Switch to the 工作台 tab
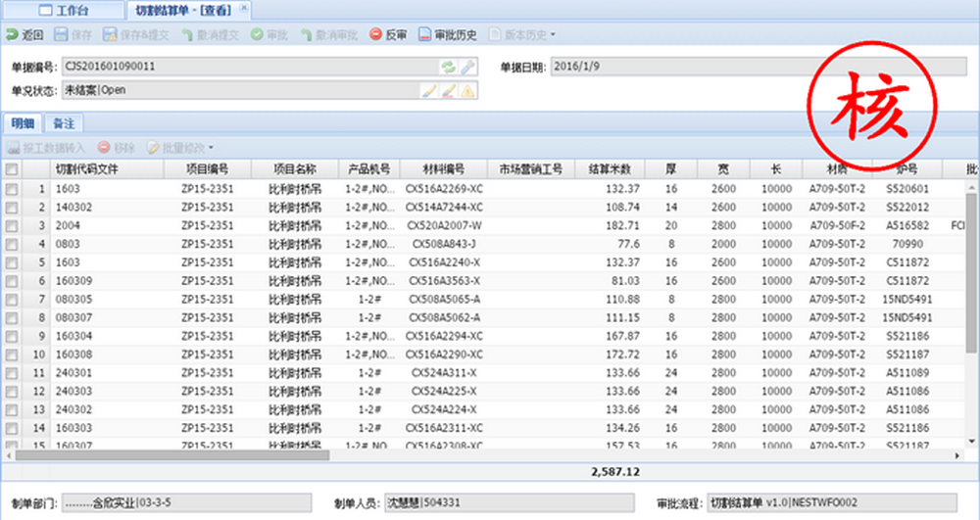The height and width of the screenshot is (520, 980). pos(64,10)
